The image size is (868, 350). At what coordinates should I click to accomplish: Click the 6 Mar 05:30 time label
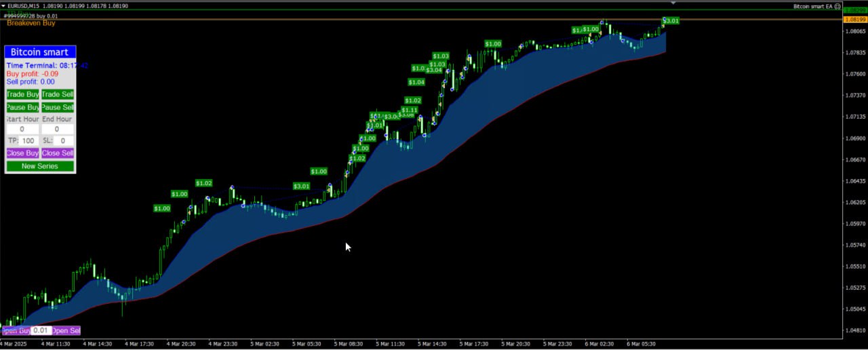coord(641,344)
